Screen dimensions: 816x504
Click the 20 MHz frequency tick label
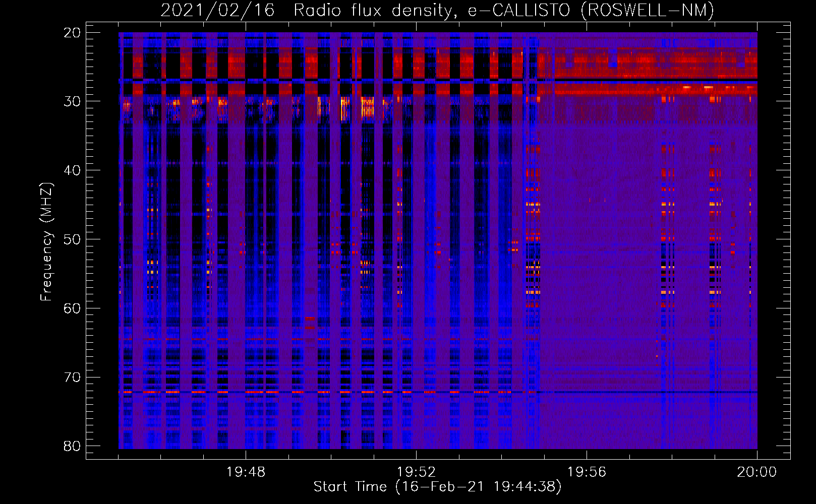point(72,33)
